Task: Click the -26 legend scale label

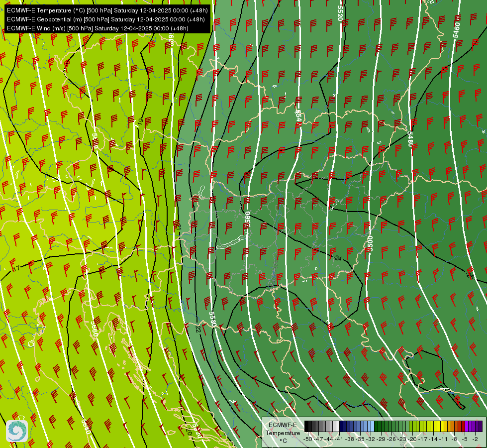Action: 391,439
